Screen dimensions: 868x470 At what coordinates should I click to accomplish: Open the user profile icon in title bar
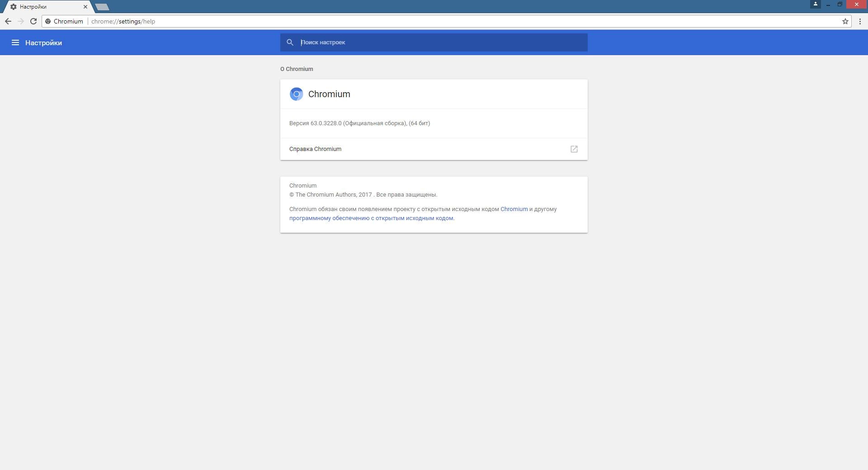click(816, 4)
